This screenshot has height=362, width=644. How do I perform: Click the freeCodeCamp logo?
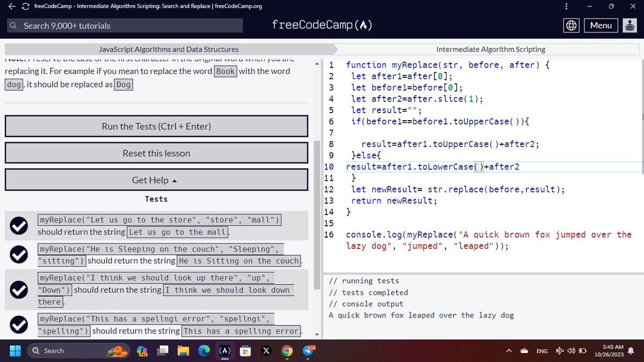click(322, 25)
